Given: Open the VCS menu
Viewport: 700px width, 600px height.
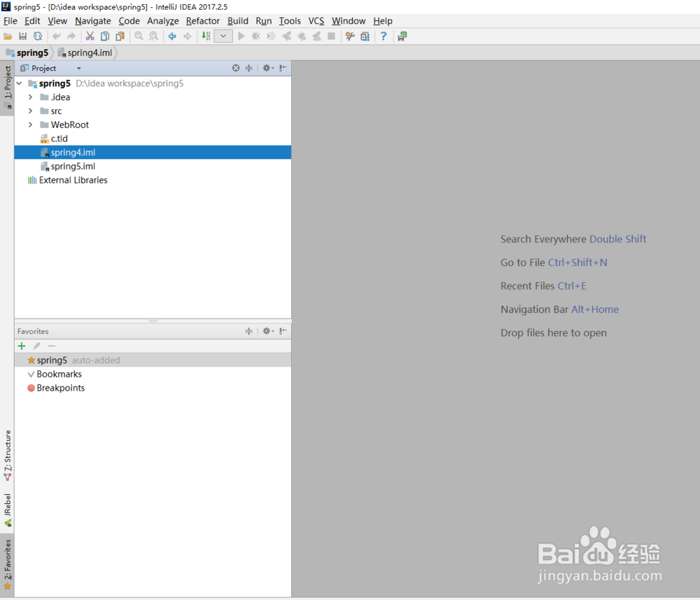Looking at the screenshot, I should tap(316, 21).
